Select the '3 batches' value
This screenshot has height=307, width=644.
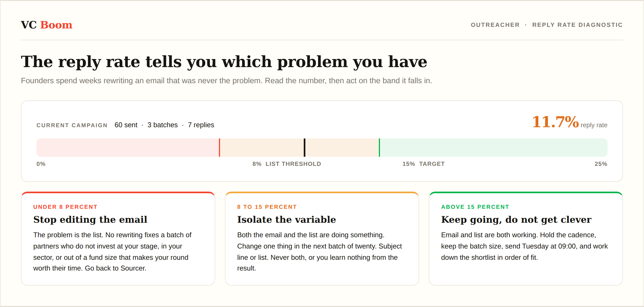tap(163, 125)
